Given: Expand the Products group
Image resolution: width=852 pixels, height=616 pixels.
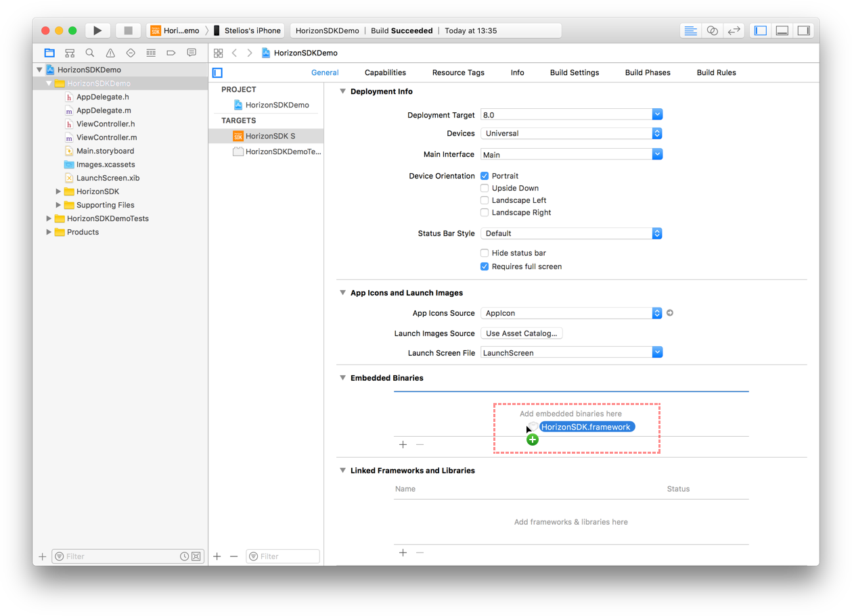Looking at the screenshot, I should click(x=49, y=232).
